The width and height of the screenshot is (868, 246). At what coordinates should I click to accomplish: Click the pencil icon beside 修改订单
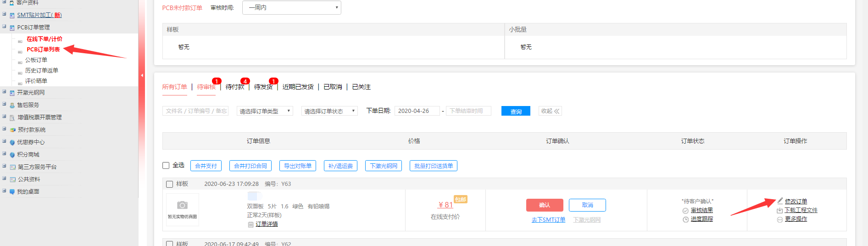[780, 201]
